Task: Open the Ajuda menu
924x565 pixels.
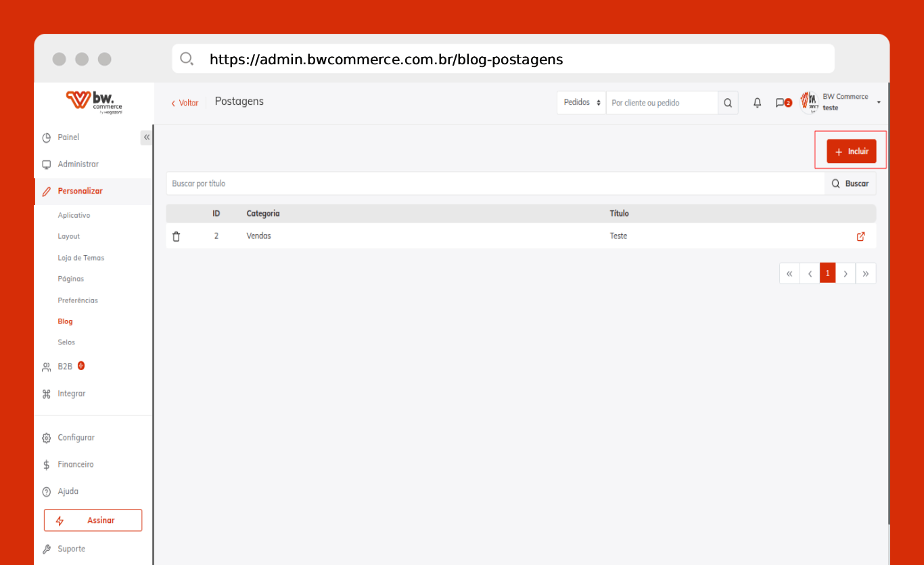Action: coord(68,492)
